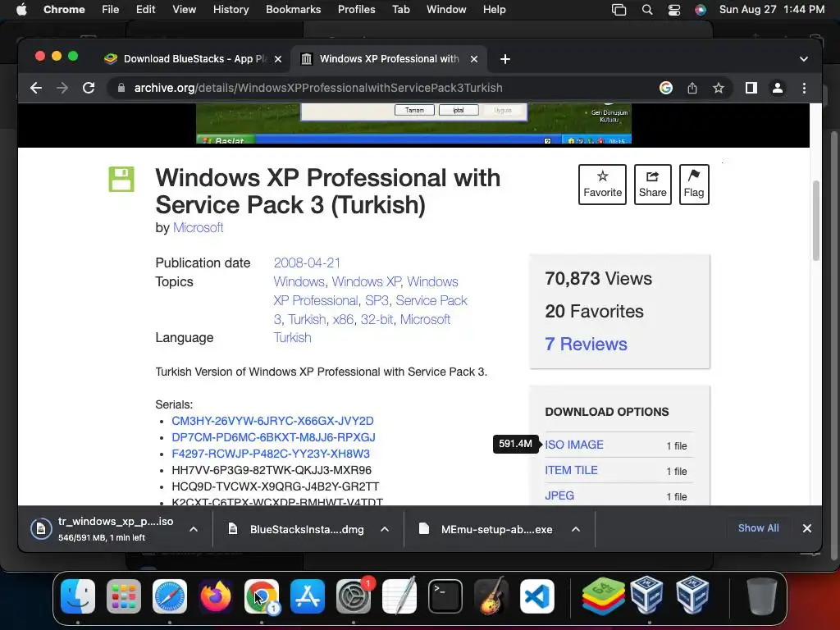Click serial CM3HY-26VYW-6JRYC-X66GX-JVY2D
The width and height of the screenshot is (840, 630).
point(272,421)
